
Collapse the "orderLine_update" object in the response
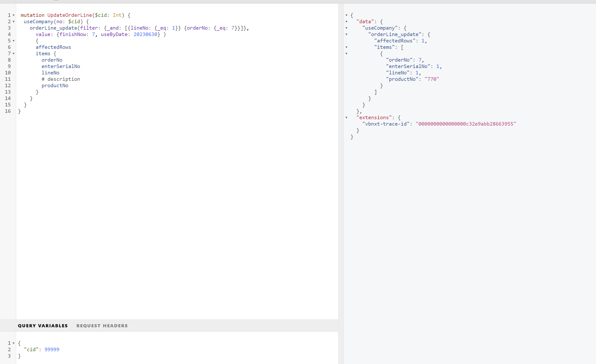pyautogui.click(x=347, y=34)
